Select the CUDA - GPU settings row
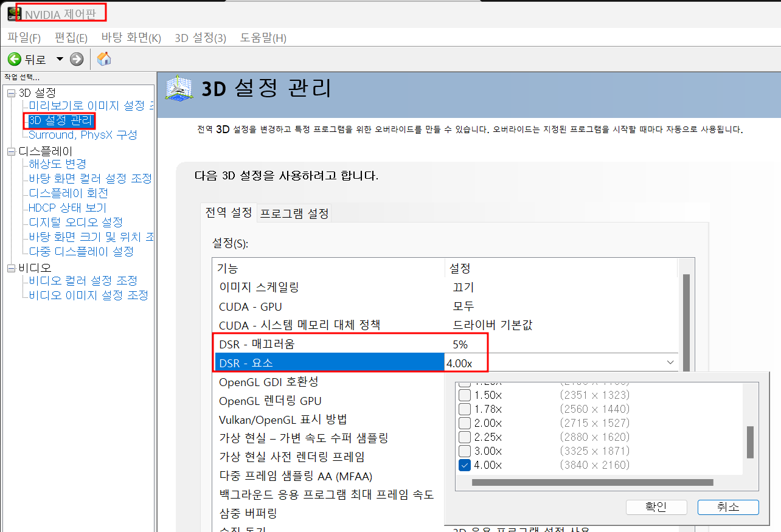Screen dimensions: 781x532 coord(447,306)
